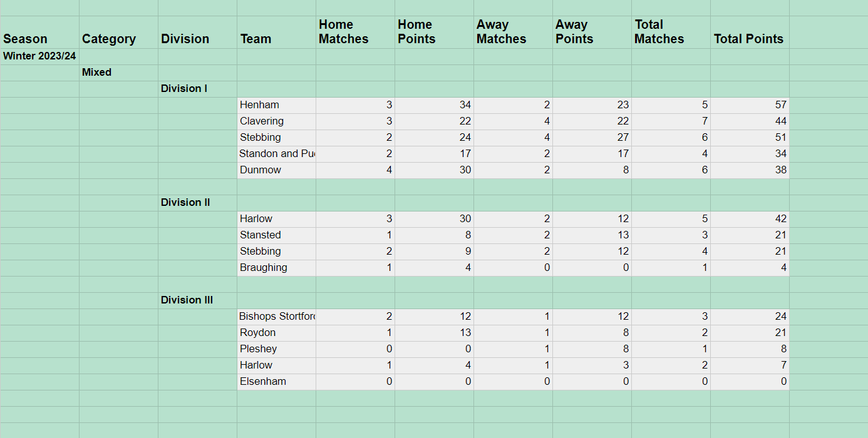Click the Away Points column header
The height and width of the screenshot is (438, 868).
point(592,33)
